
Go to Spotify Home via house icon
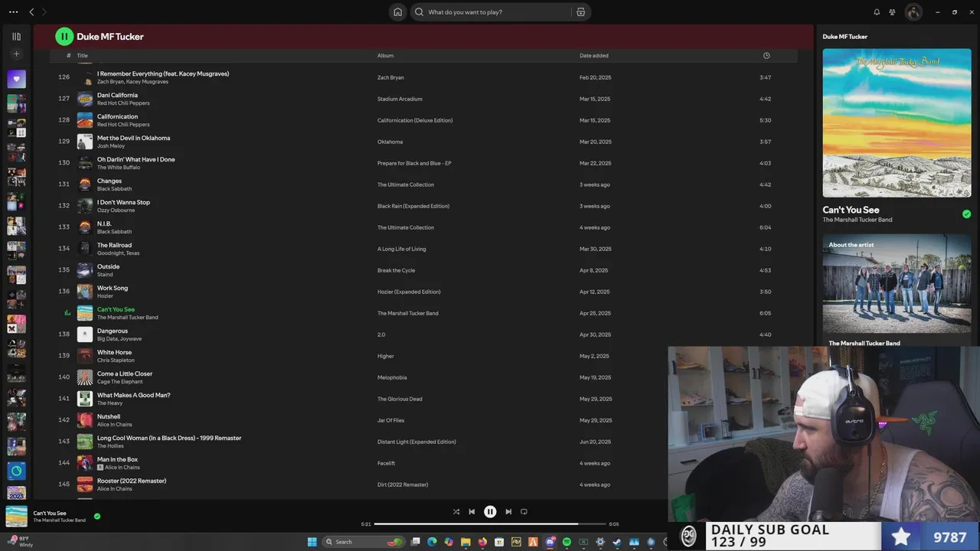tap(397, 12)
